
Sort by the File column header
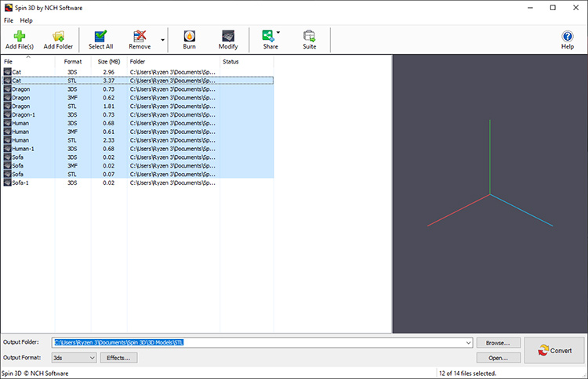tap(27, 61)
